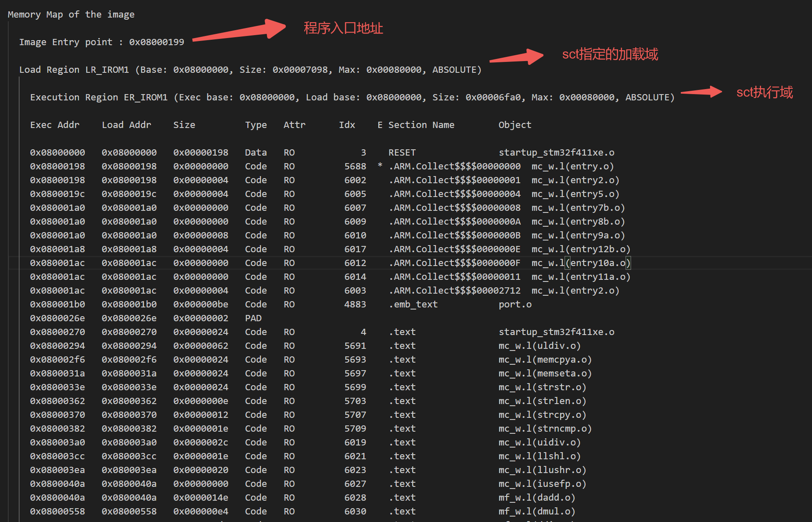Image resolution: width=812 pixels, height=522 pixels.
Task: Select .ARM.Collect$$$$00000000 section name
Action: tap(455, 166)
